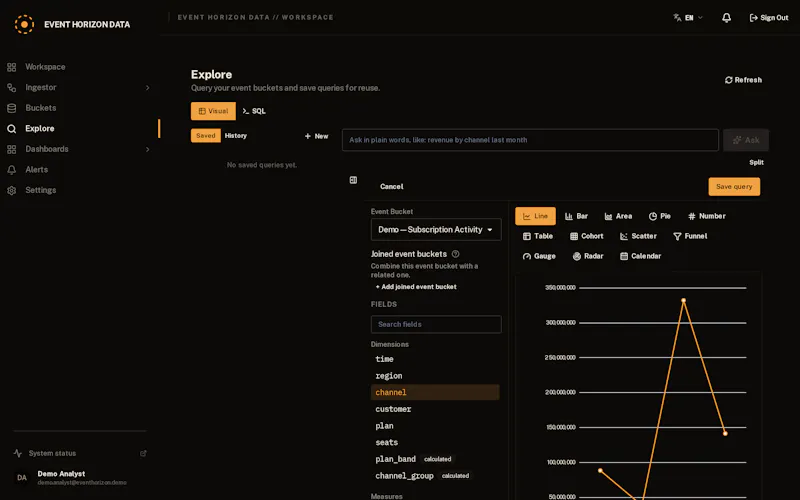Click the Save query button
Image resolution: width=800 pixels, height=500 pixels.
click(734, 187)
